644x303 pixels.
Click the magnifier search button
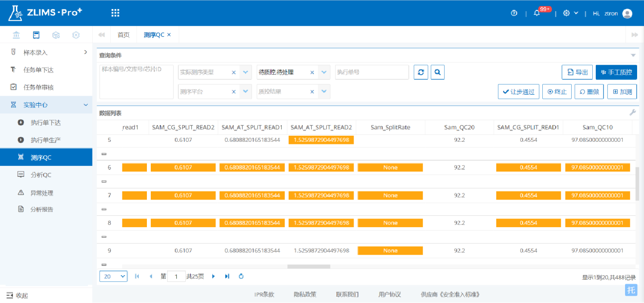(437, 72)
